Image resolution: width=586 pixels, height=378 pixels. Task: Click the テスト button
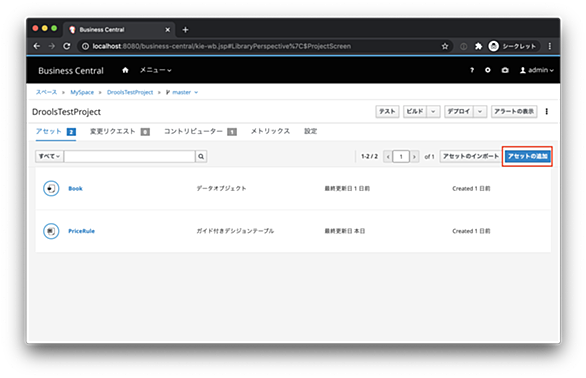click(387, 111)
